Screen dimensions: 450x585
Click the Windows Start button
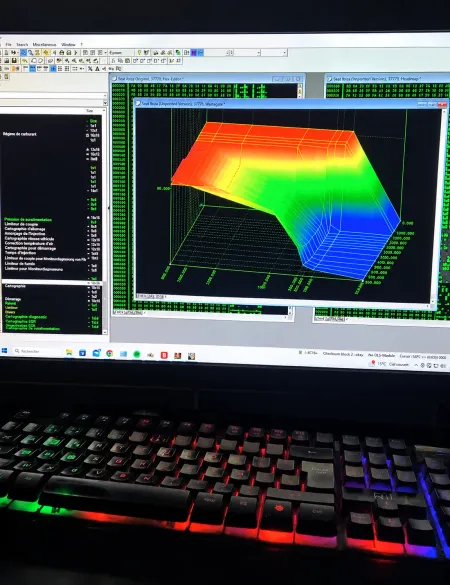pyautogui.click(x=4, y=351)
